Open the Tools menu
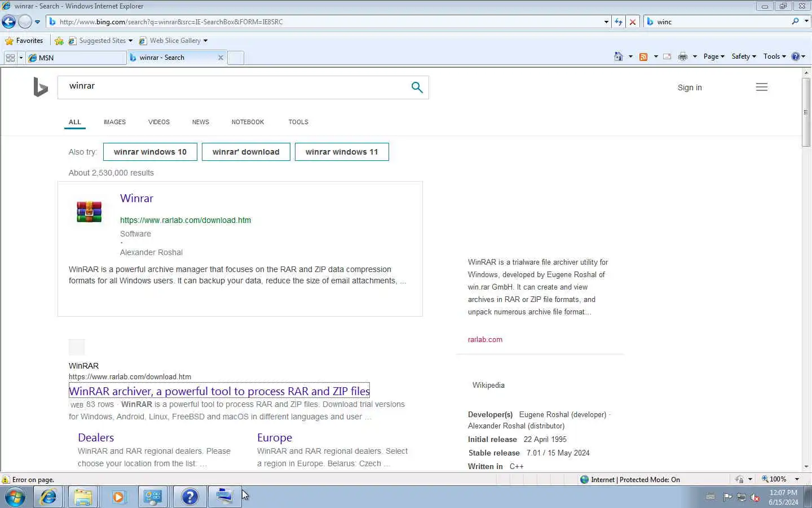Screen dimensions: 812x508 [x=774, y=56]
